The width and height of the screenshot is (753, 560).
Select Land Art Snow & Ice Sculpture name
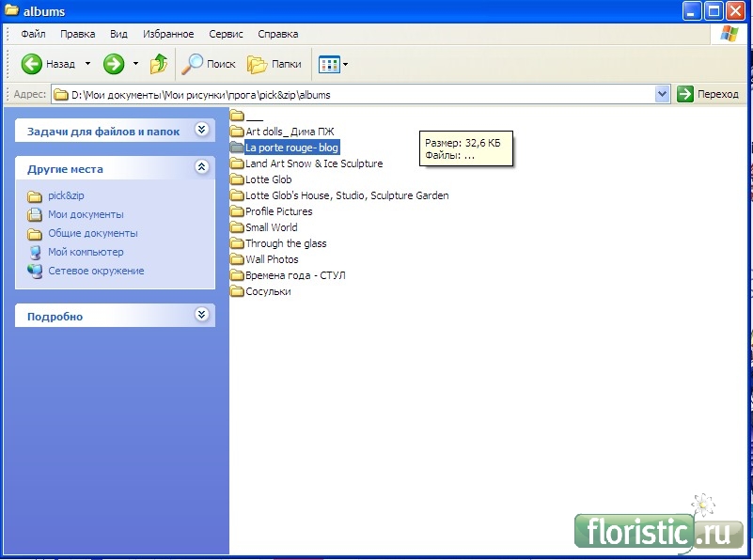[x=314, y=163]
